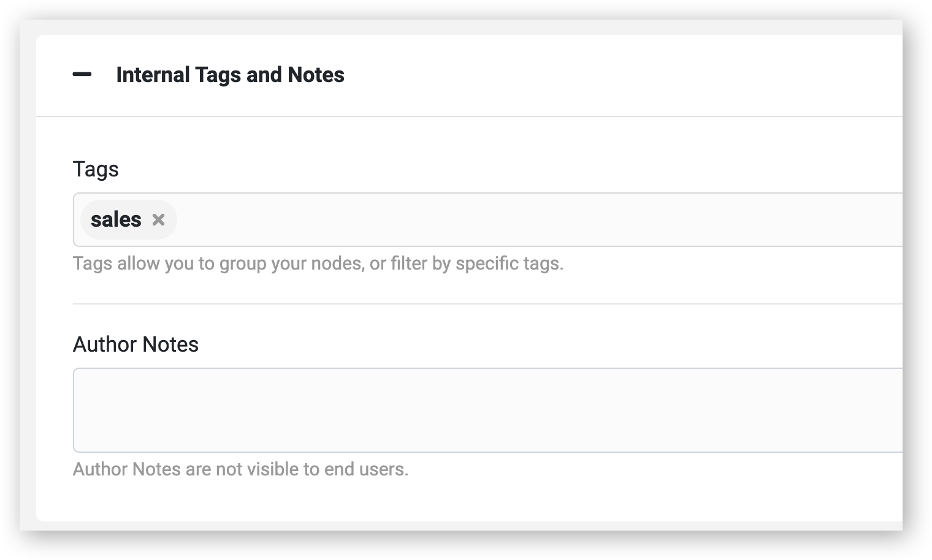Viewport: 932px width, 560px height.
Task: Click the word 'Notes' in the section heading
Action: click(x=316, y=75)
